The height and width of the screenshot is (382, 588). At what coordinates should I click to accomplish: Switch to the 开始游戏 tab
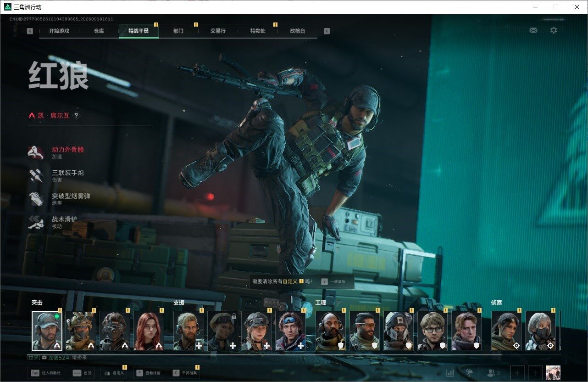pos(59,31)
